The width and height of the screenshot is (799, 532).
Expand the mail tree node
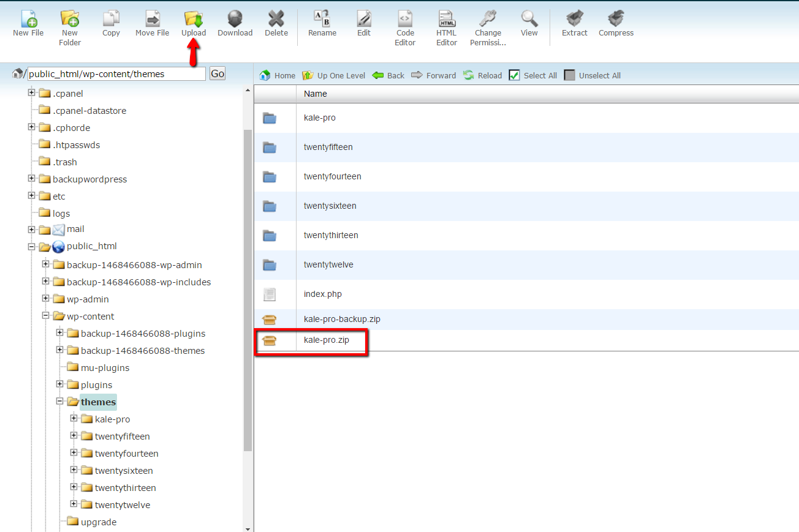pyautogui.click(x=31, y=230)
